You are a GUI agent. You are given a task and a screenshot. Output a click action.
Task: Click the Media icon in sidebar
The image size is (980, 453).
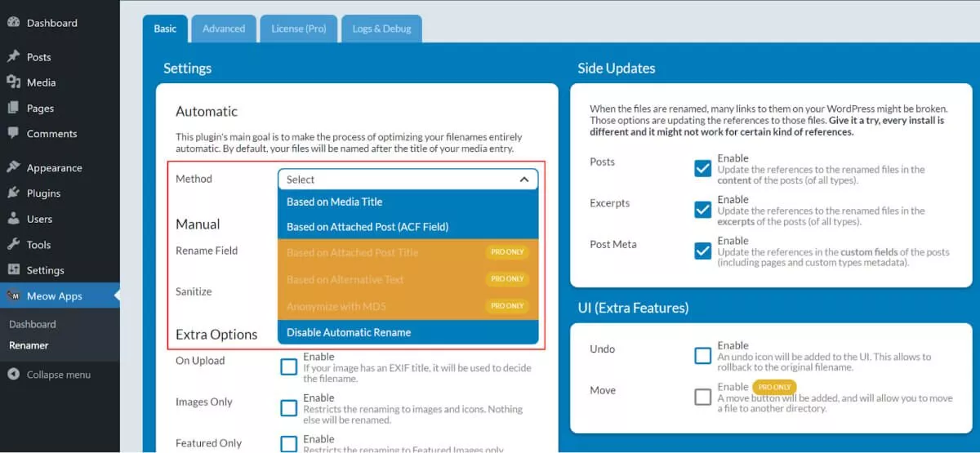(13, 82)
